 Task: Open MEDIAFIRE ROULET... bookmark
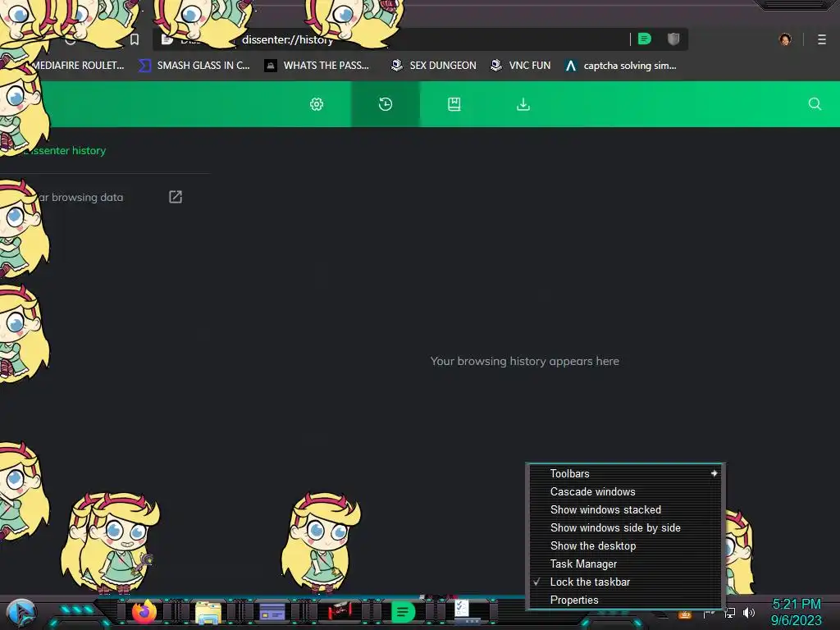[x=78, y=66]
